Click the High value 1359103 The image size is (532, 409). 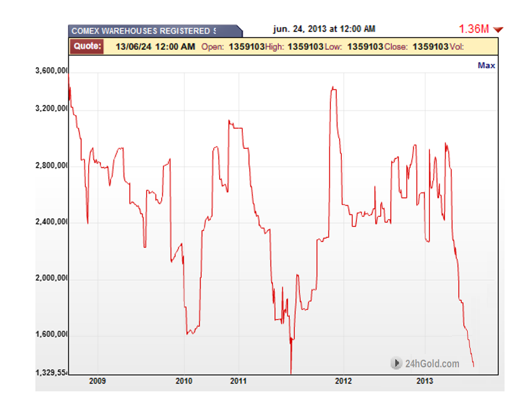click(x=305, y=46)
